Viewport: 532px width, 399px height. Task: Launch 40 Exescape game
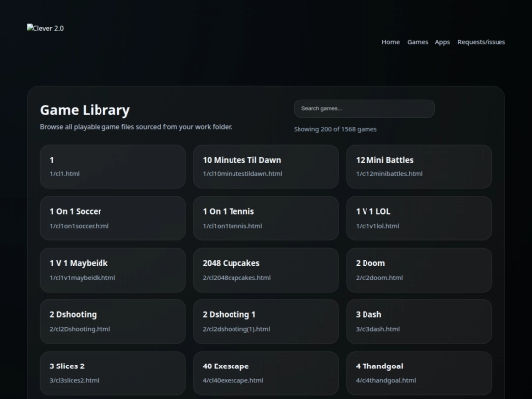(x=266, y=373)
